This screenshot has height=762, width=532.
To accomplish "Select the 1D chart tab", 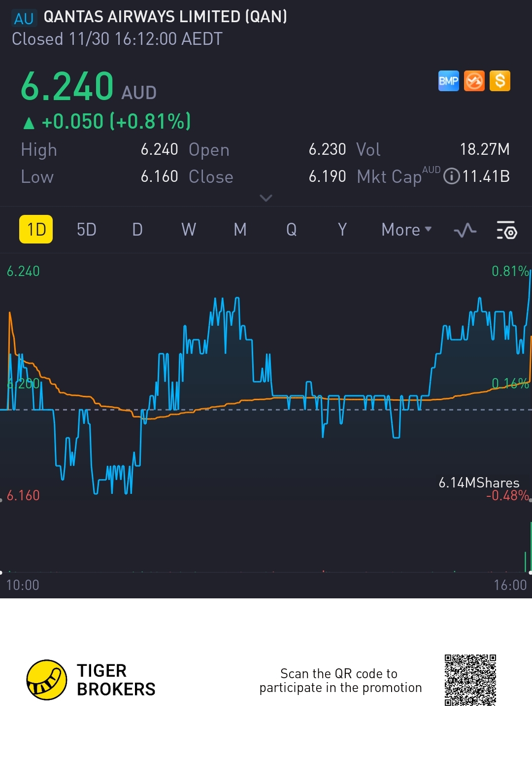I will pyautogui.click(x=36, y=229).
